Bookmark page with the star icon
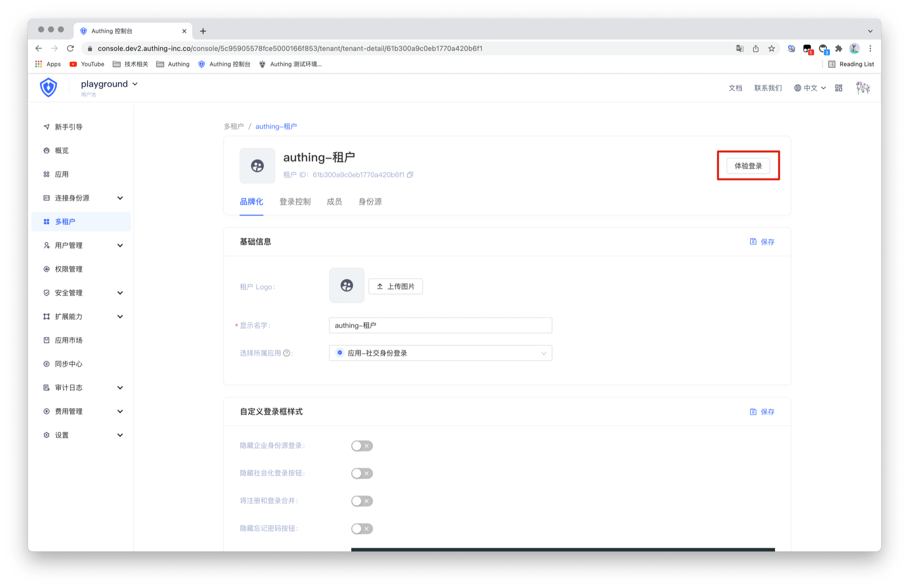This screenshot has height=588, width=909. pos(772,48)
